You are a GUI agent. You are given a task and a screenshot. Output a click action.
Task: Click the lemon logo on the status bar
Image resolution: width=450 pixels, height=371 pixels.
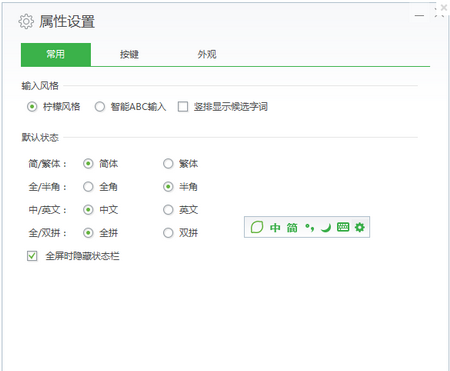click(x=257, y=227)
